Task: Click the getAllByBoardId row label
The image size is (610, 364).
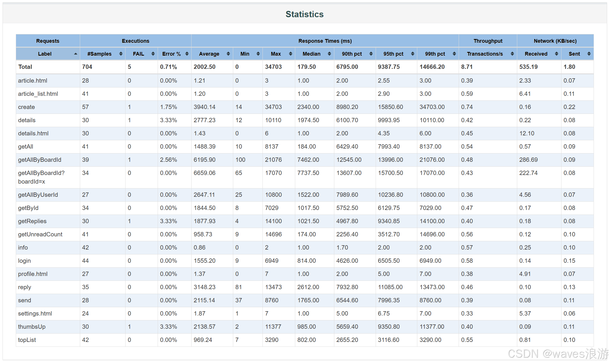Action: 40,160
